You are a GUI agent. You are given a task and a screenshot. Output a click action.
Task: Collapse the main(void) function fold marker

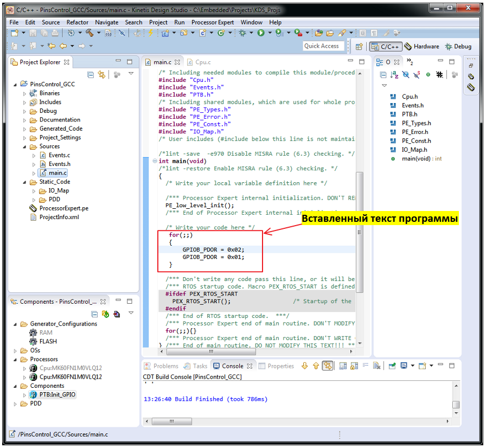tap(155, 161)
